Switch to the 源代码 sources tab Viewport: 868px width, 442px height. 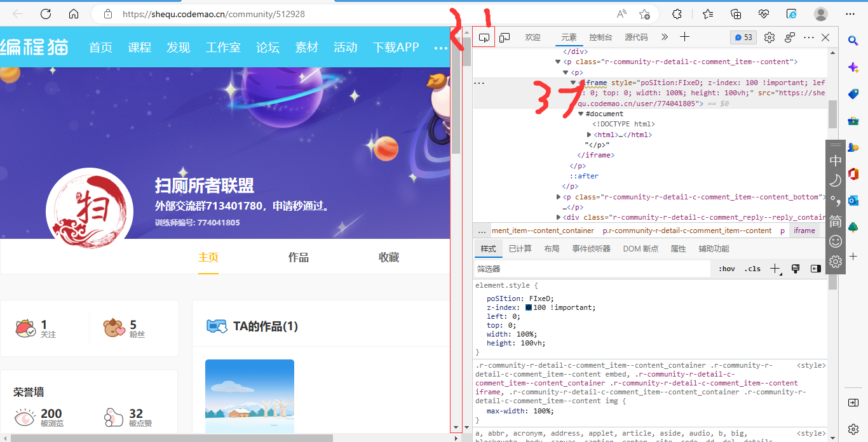pos(636,37)
